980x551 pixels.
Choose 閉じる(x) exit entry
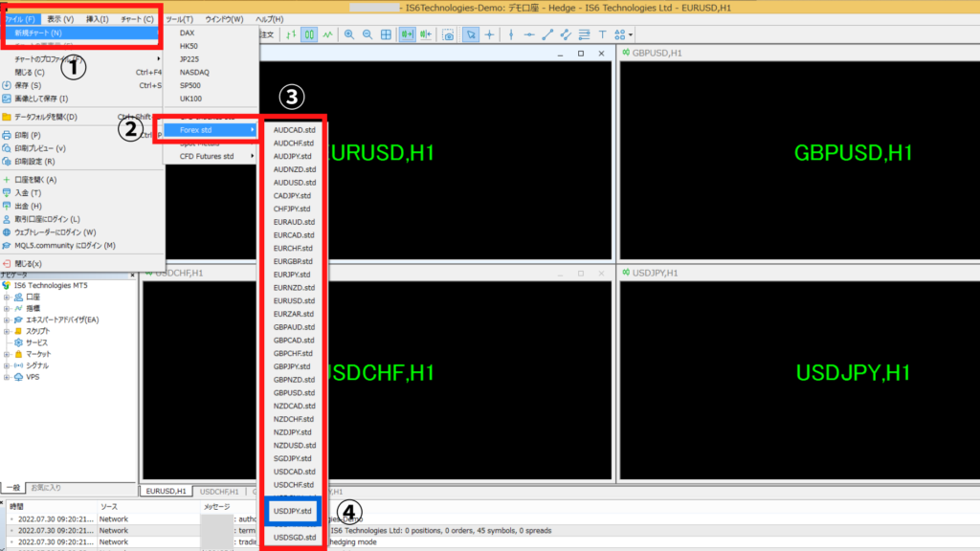pyautogui.click(x=81, y=264)
